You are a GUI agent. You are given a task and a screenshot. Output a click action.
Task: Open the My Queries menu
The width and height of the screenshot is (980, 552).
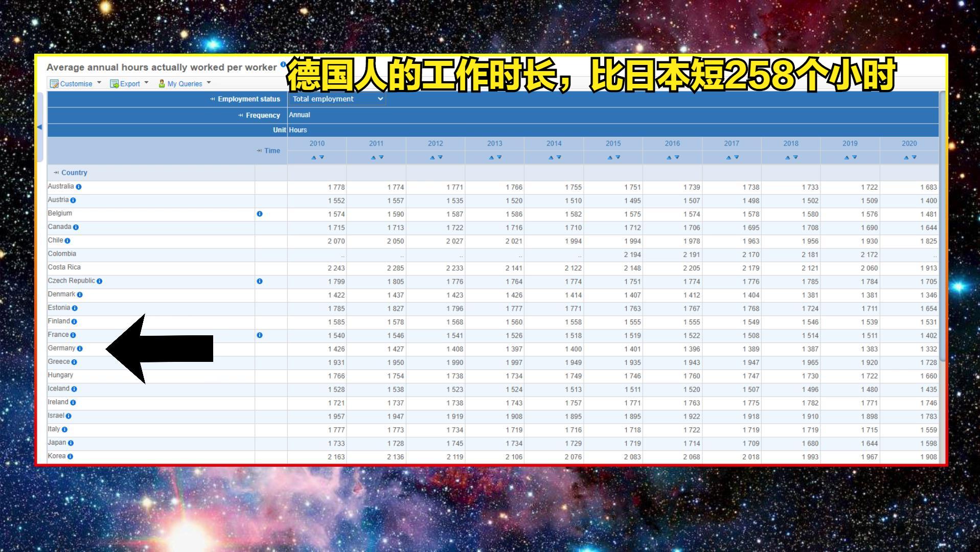point(184,83)
